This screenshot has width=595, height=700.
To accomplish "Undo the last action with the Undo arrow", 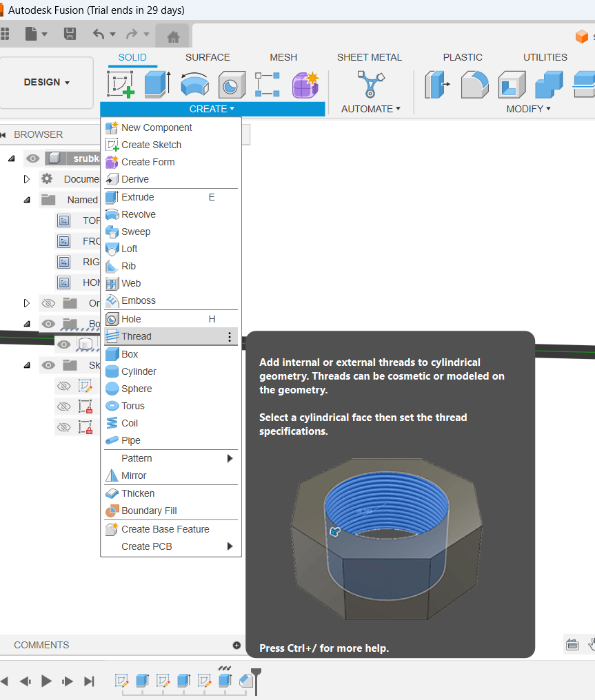I will click(x=99, y=34).
